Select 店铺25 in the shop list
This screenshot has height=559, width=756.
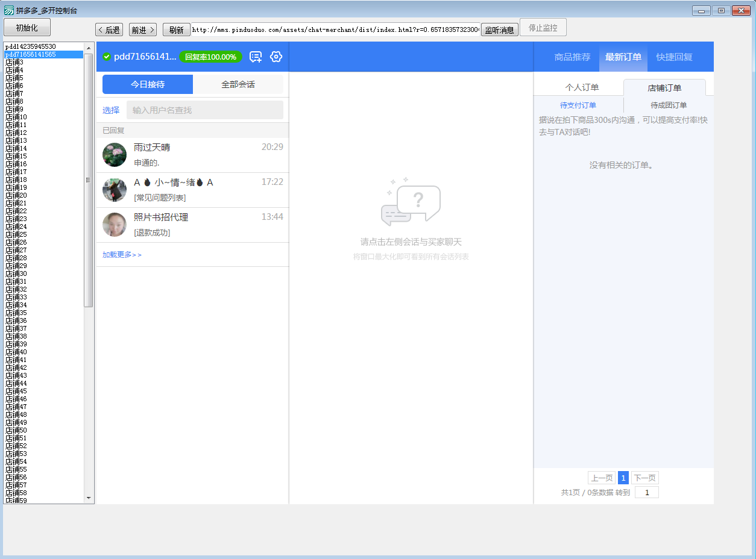43,234
